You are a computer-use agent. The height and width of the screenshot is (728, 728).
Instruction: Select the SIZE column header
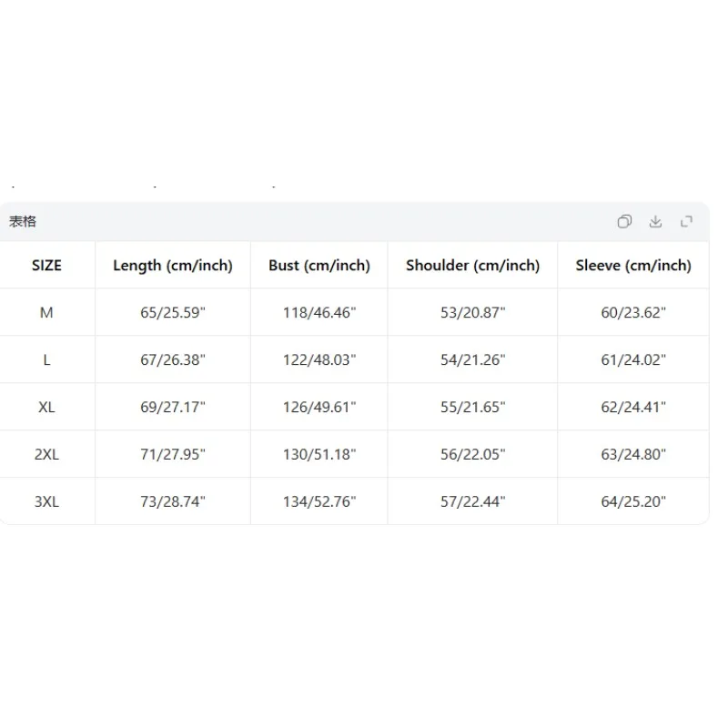[x=46, y=265]
